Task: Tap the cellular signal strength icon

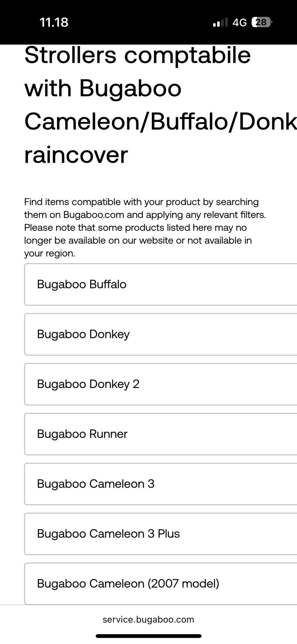Action: tap(220, 22)
